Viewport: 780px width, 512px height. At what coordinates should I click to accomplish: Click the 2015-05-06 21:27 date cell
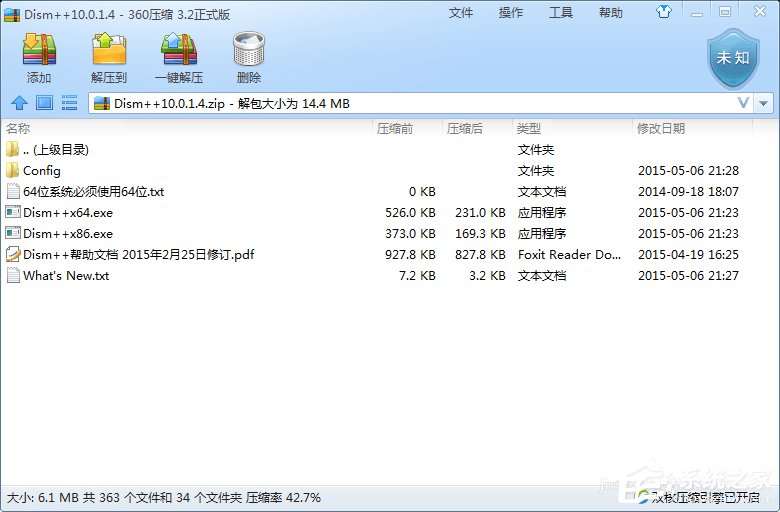pyautogui.click(x=688, y=275)
